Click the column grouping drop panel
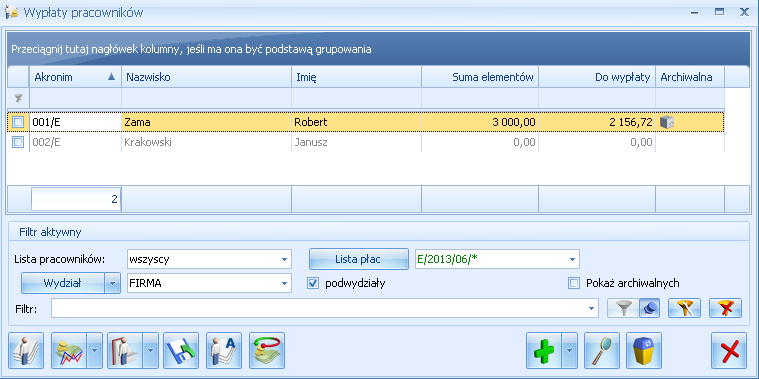759x379 pixels. pyautogui.click(x=379, y=49)
